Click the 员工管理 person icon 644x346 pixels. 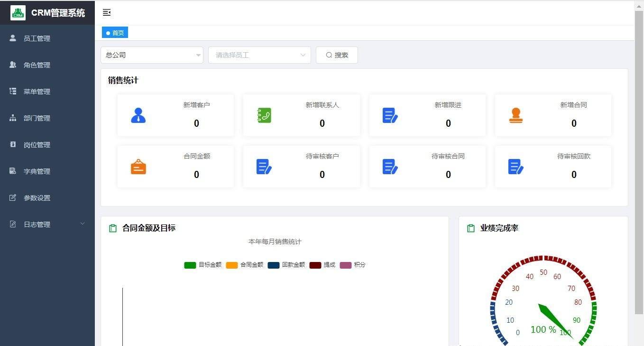[x=13, y=38]
